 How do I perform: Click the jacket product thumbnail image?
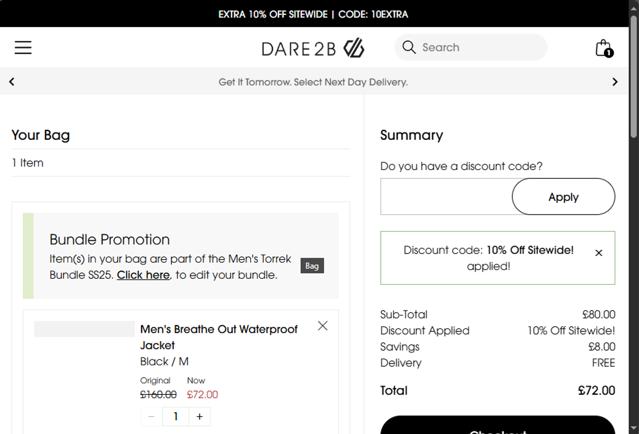(84, 329)
